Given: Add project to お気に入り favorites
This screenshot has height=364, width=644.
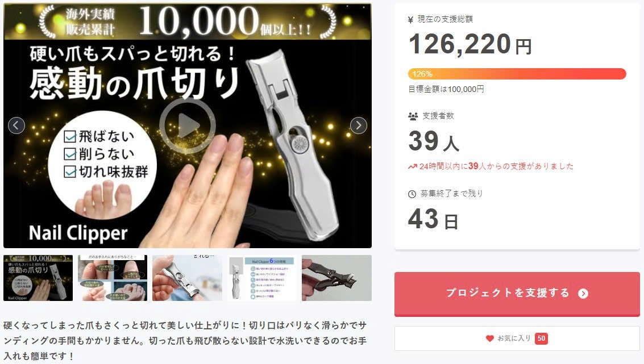Looking at the screenshot, I should click(x=517, y=338).
